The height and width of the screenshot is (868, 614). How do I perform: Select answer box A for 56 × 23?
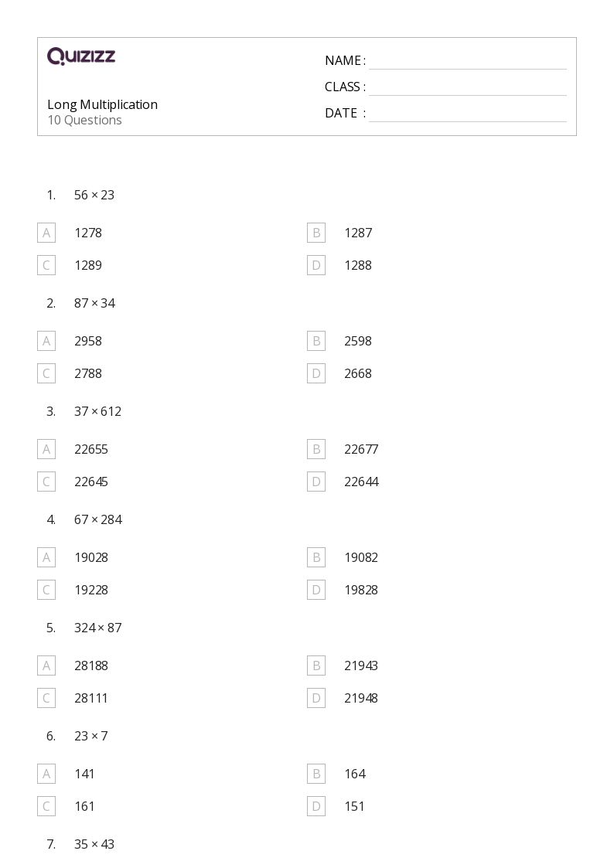tap(46, 233)
